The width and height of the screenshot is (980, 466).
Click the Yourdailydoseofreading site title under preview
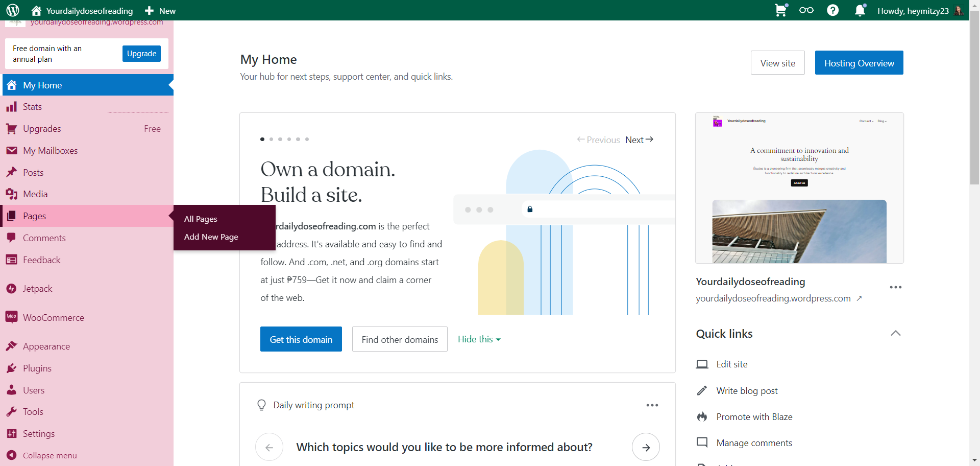[x=750, y=282]
